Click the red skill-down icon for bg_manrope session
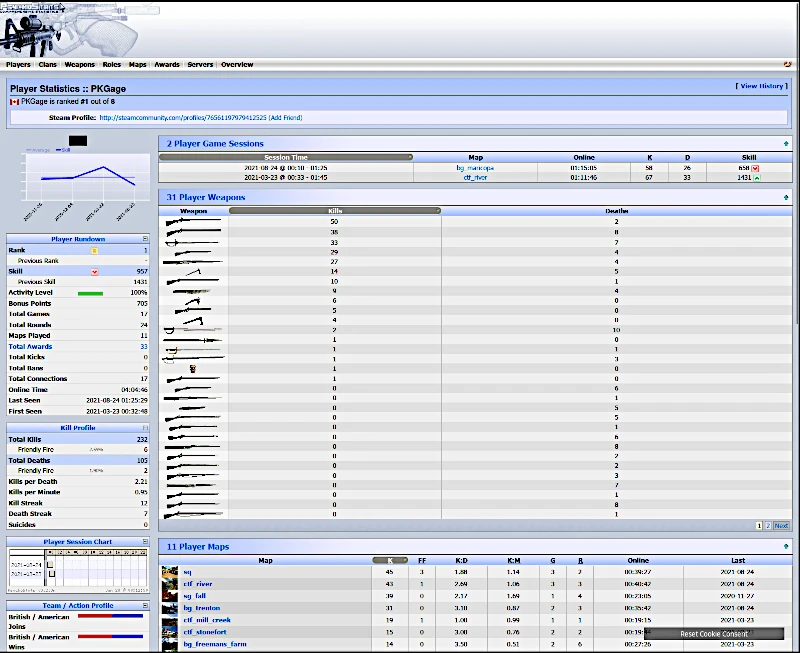The width and height of the screenshot is (800, 653). pos(756,168)
